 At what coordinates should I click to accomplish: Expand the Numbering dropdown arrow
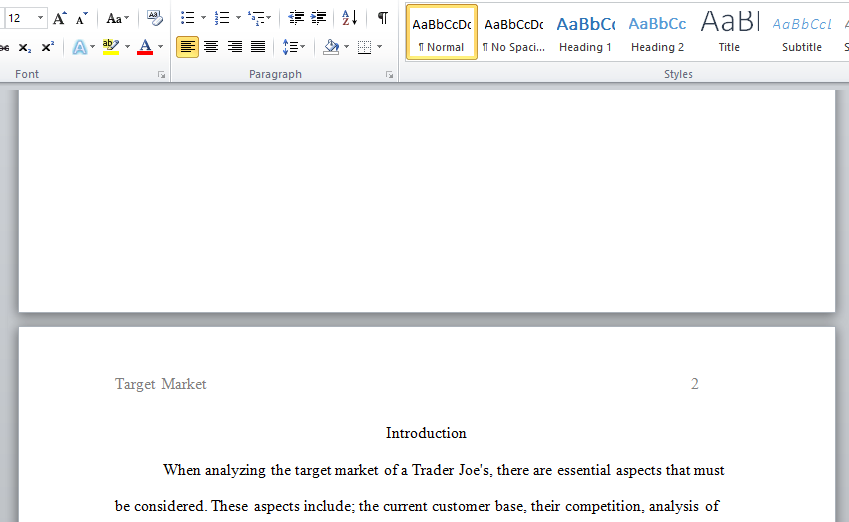[238, 18]
